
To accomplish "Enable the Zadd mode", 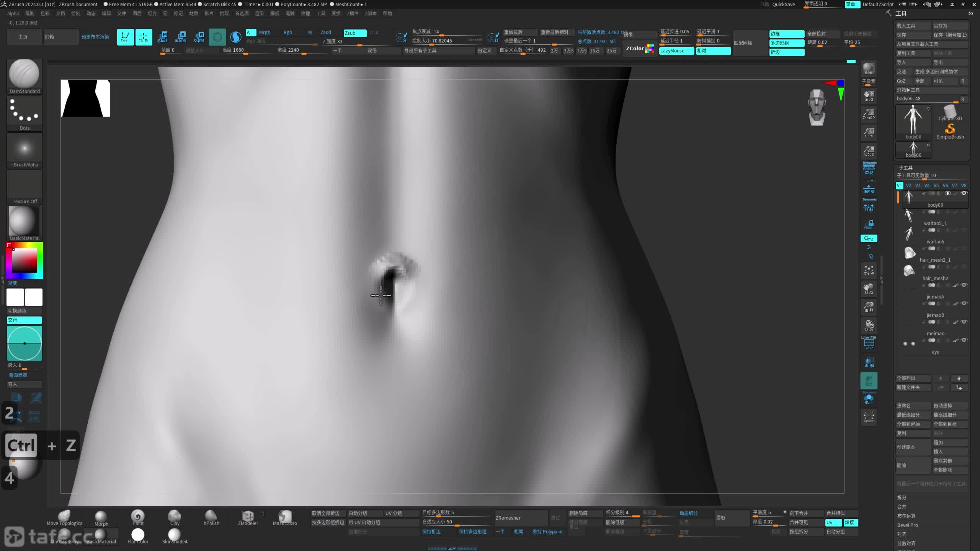I will tap(326, 33).
